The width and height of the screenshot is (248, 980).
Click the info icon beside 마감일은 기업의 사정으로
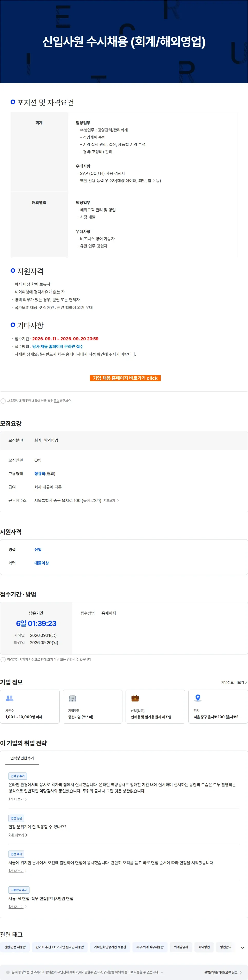coord(3,659)
